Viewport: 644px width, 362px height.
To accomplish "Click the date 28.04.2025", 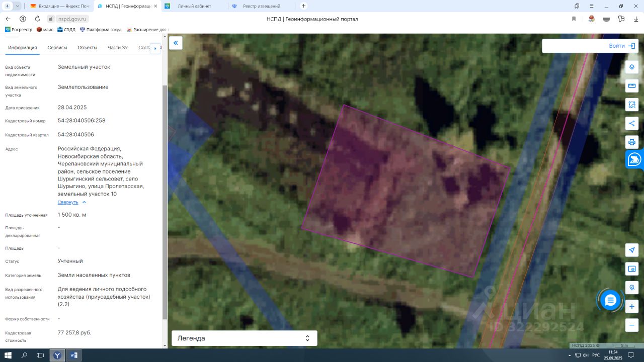I will pos(72,108).
